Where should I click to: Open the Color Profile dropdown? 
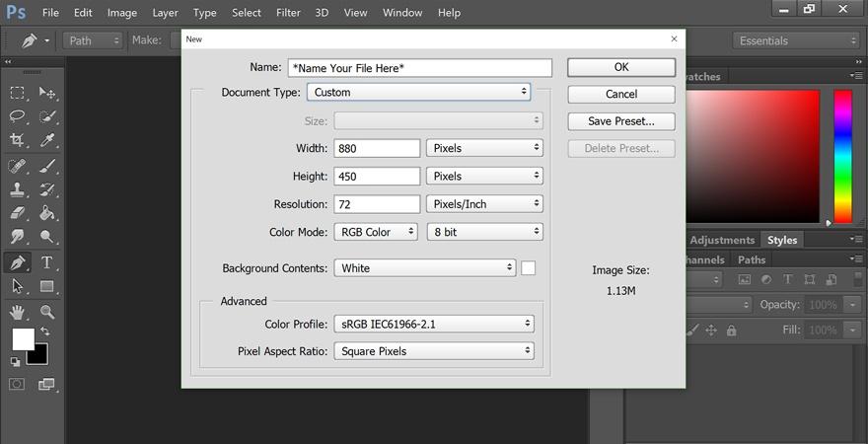(434, 324)
